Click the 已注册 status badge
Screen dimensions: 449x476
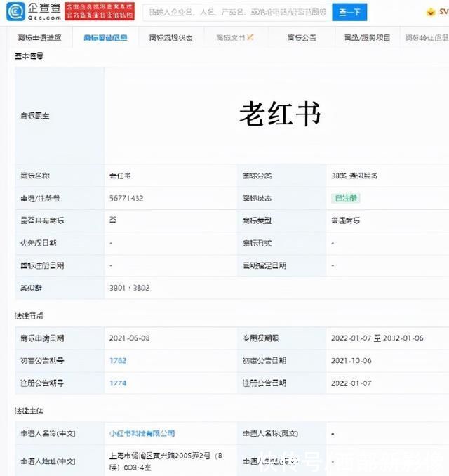coord(346,198)
